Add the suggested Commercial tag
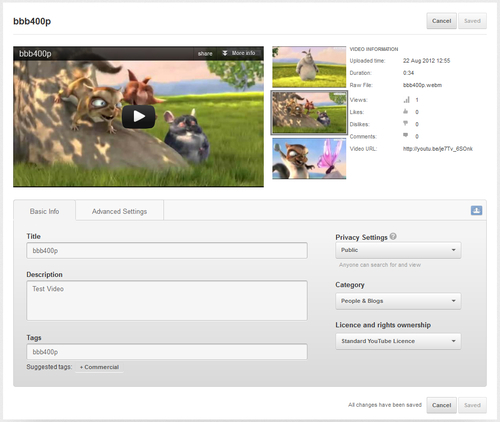500x422 pixels. 99,367
